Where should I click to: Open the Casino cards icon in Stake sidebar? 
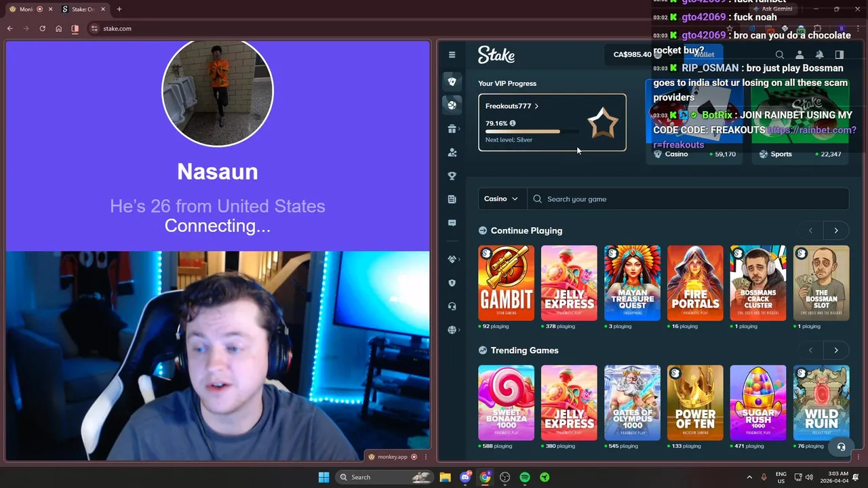[452, 81]
